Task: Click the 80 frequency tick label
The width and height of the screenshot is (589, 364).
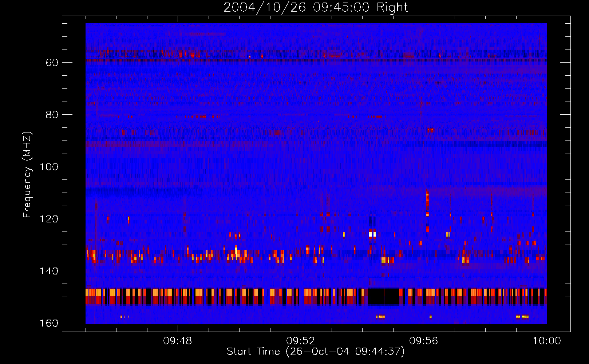Action: coord(52,115)
